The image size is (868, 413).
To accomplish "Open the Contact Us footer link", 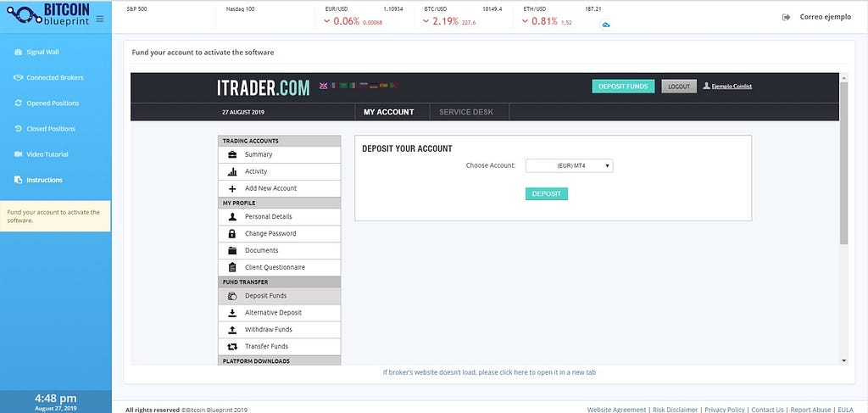I will coord(767,410).
